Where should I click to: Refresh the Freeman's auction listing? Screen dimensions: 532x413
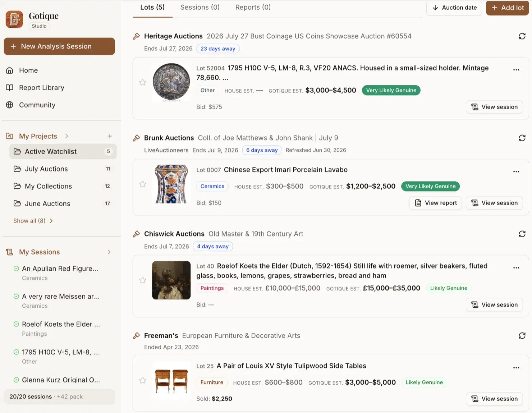pyautogui.click(x=522, y=336)
